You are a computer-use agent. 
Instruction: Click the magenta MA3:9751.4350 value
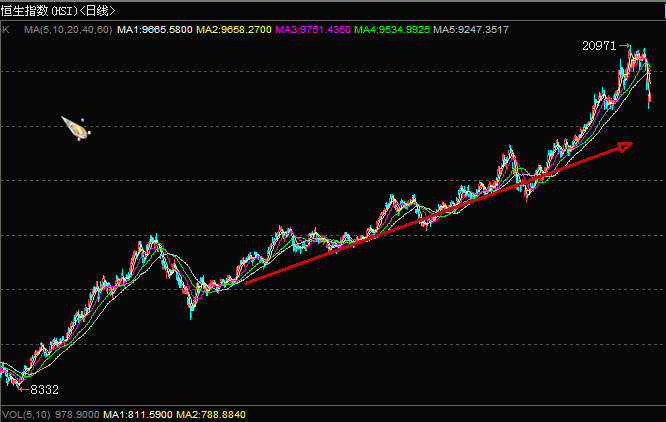(x=313, y=30)
